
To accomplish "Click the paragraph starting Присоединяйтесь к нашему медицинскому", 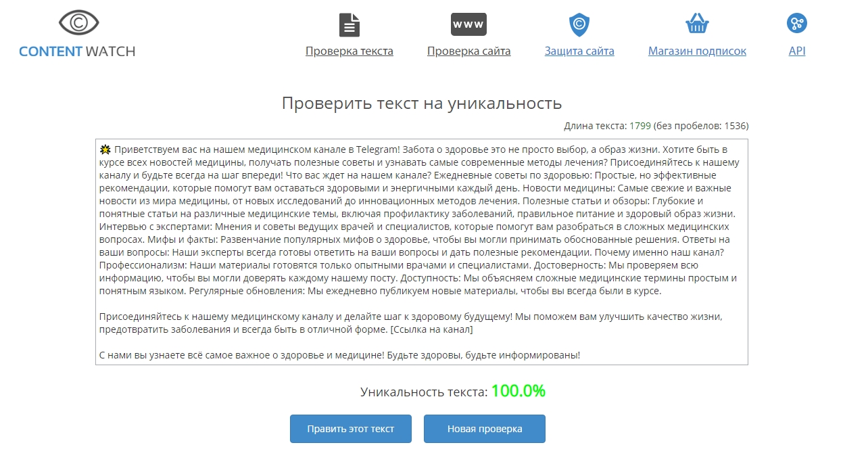I will point(411,323).
